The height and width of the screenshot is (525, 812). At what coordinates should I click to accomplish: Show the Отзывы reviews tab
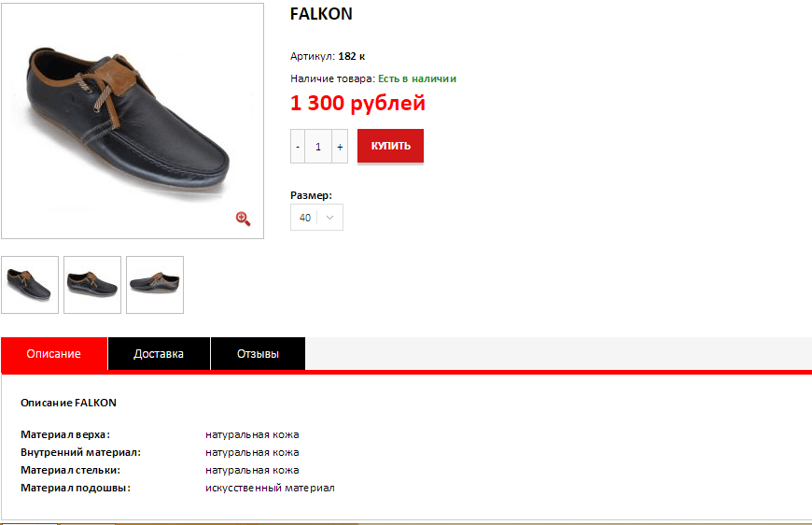[x=258, y=353]
